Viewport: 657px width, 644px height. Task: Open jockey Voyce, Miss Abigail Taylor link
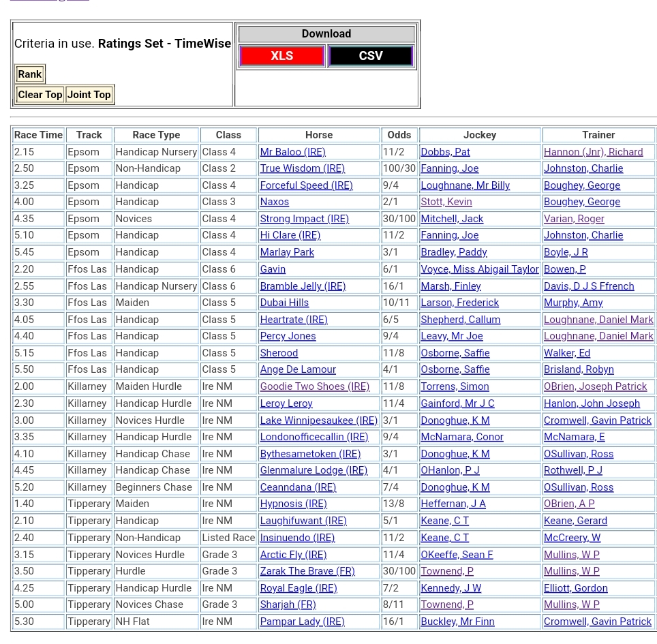click(479, 269)
